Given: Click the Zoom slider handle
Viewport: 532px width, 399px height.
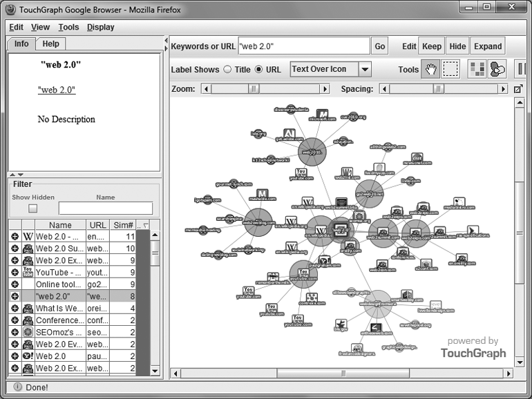Looking at the screenshot, I should pyautogui.click(x=254, y=89).
